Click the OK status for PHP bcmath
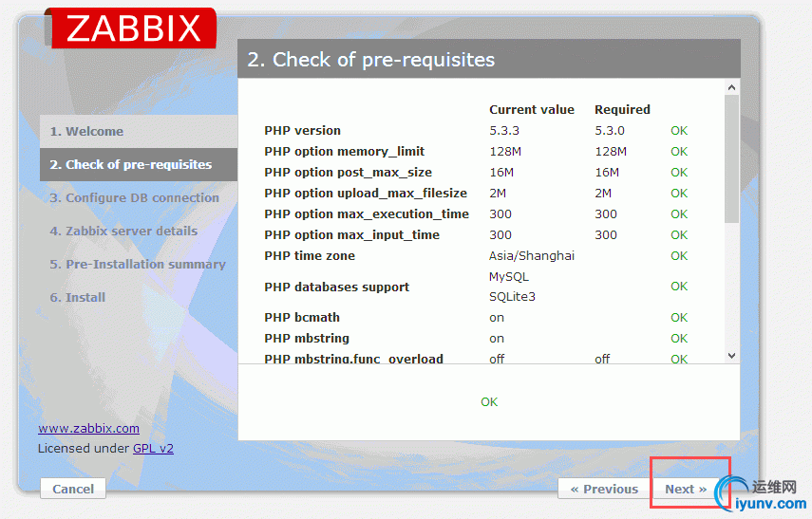 click(x=679, y=317)
